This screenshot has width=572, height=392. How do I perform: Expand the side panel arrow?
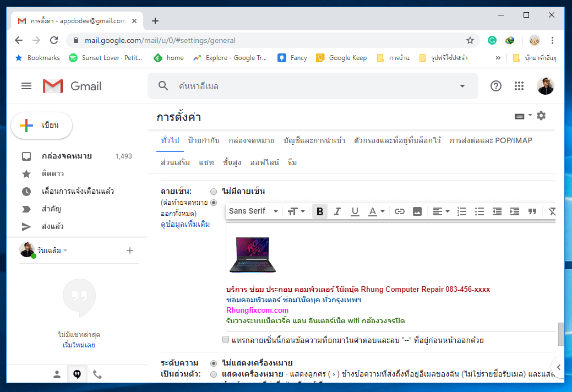(x=558, y=367)
